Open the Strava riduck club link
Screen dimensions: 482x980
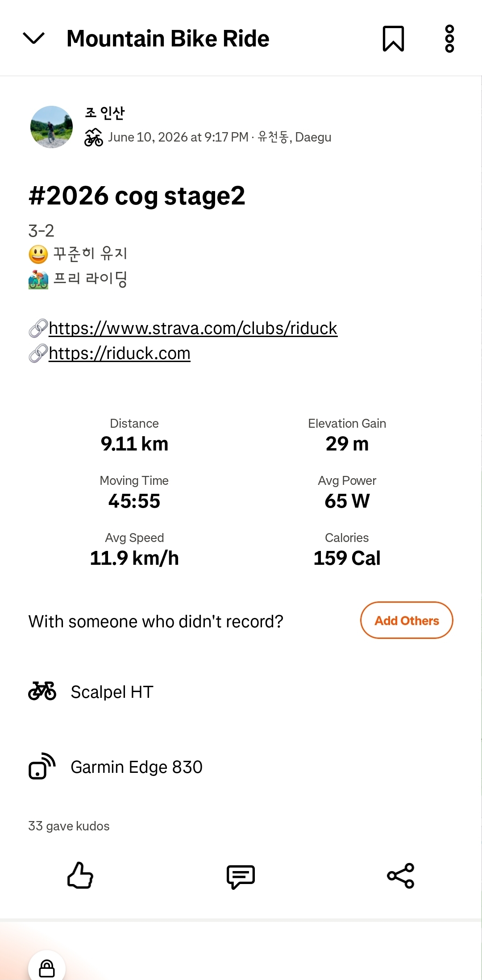pos(193,328)
